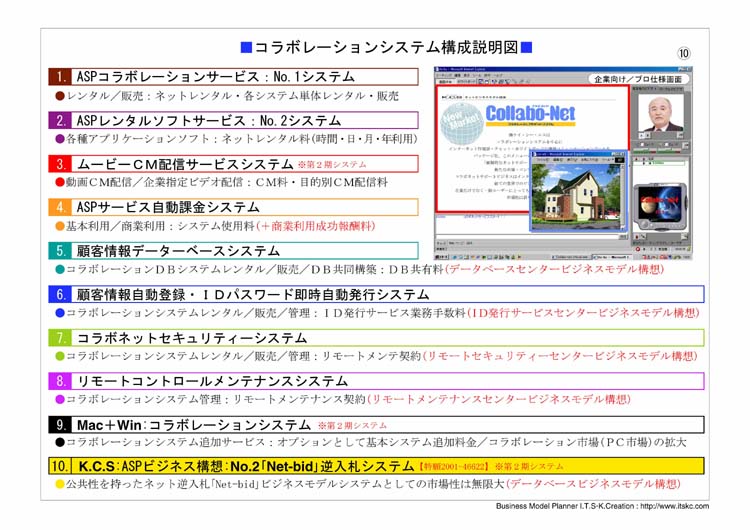Click the yellow Net-bid 逆入札システム heading

pos(245,467)
